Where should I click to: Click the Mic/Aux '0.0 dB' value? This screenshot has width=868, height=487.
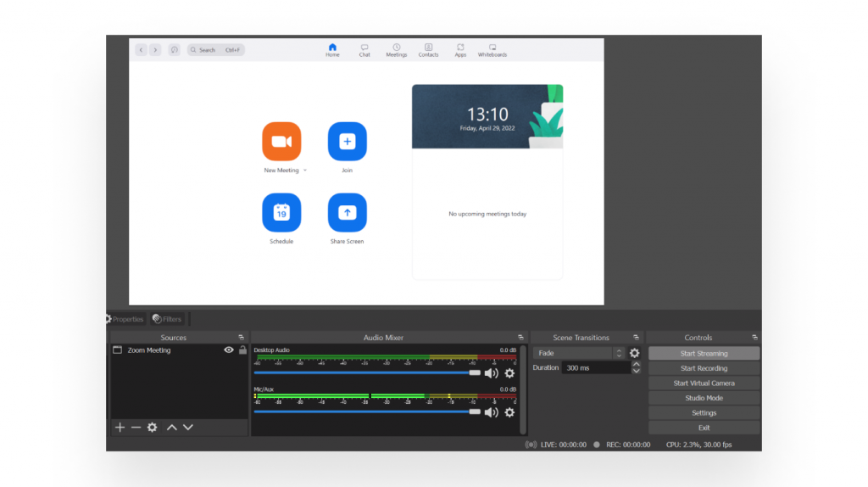point(508,389)
